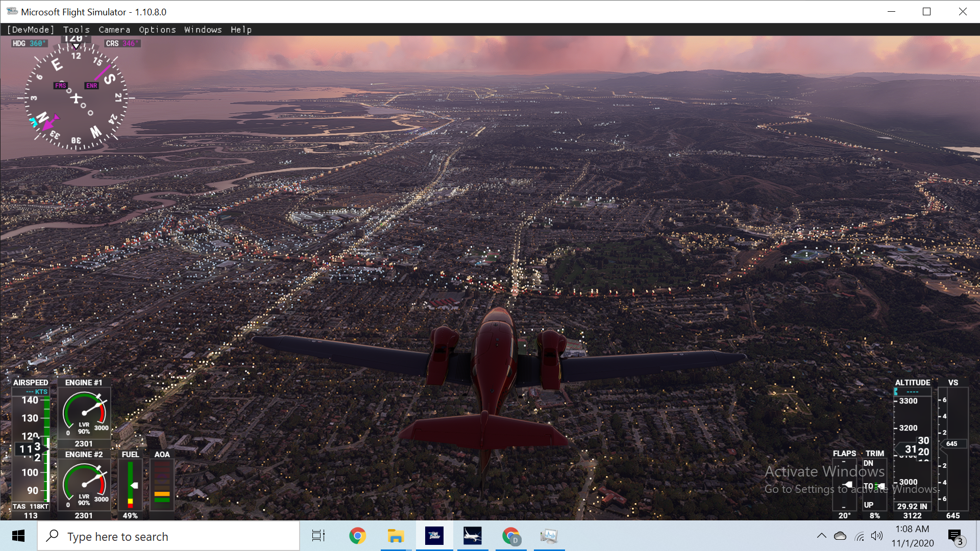980x551 pixels.
Task: Click the 49% fuel percentage value
Action: 130,516
